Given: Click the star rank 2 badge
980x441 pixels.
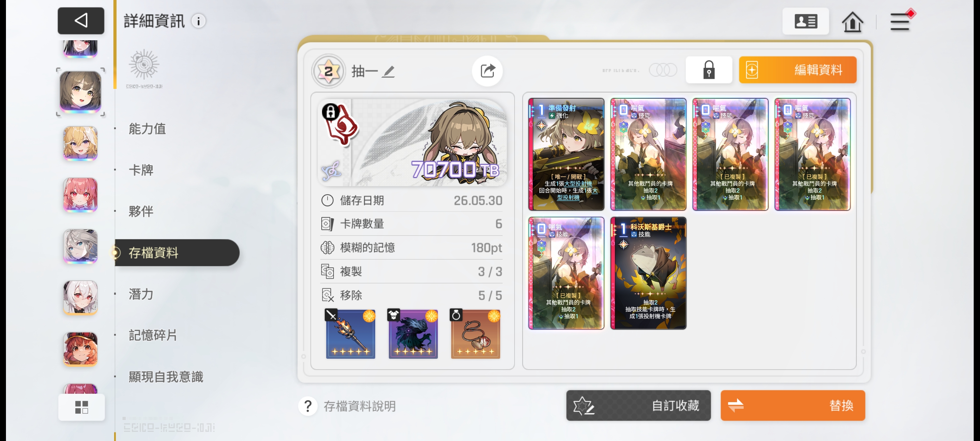Looking at the screenshot, I should point(328,71).
